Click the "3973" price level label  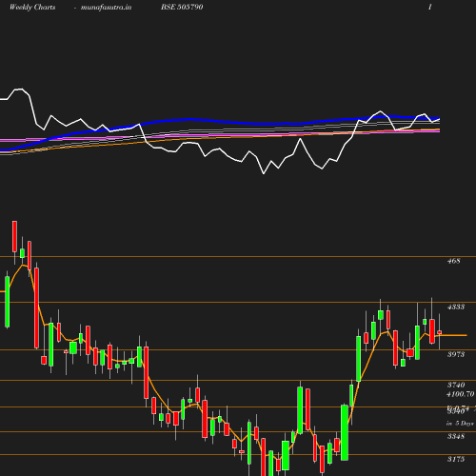tap(456, 354)
